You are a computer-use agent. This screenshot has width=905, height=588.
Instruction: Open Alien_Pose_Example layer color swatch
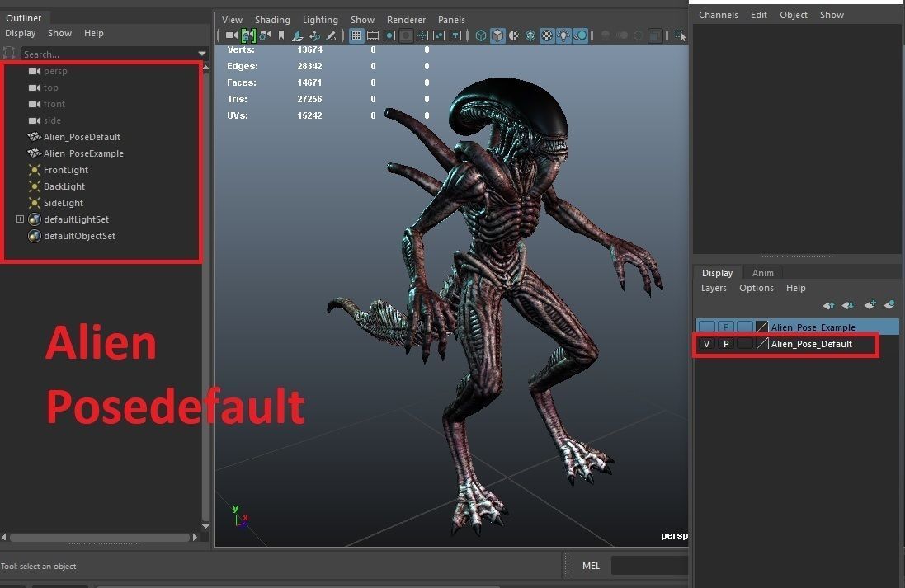coord(761,327)
